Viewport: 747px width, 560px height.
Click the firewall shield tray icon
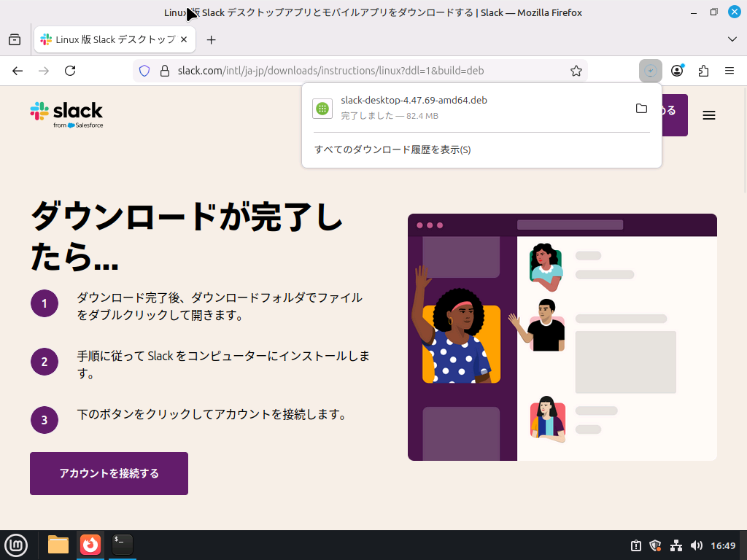[x=654, y=545]
